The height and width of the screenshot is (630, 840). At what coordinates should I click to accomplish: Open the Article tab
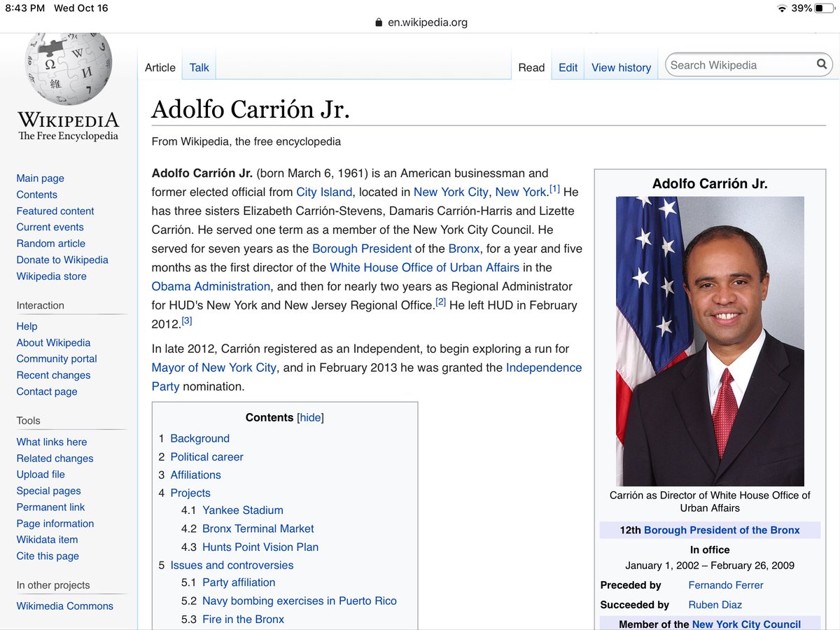160,67
